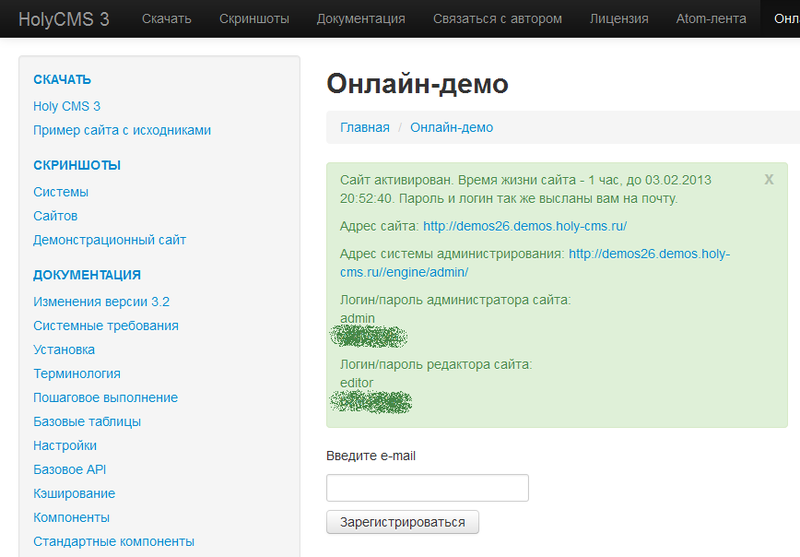This screenshot has height=557, width=800.
Task: Click the admin login text
Action: [357, 318]
